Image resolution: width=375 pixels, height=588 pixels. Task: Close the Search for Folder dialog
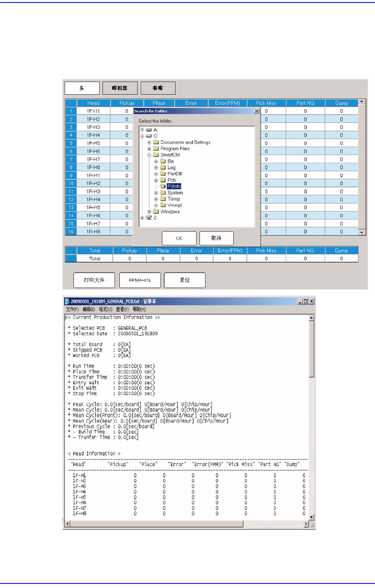tap(256, 111)
